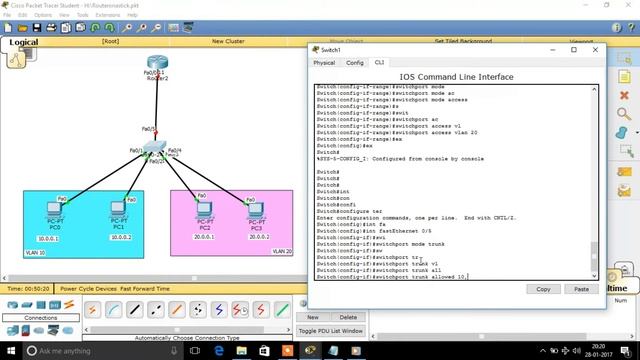
Task: Click the Zoom In magnifier
Action: (127, 28)
